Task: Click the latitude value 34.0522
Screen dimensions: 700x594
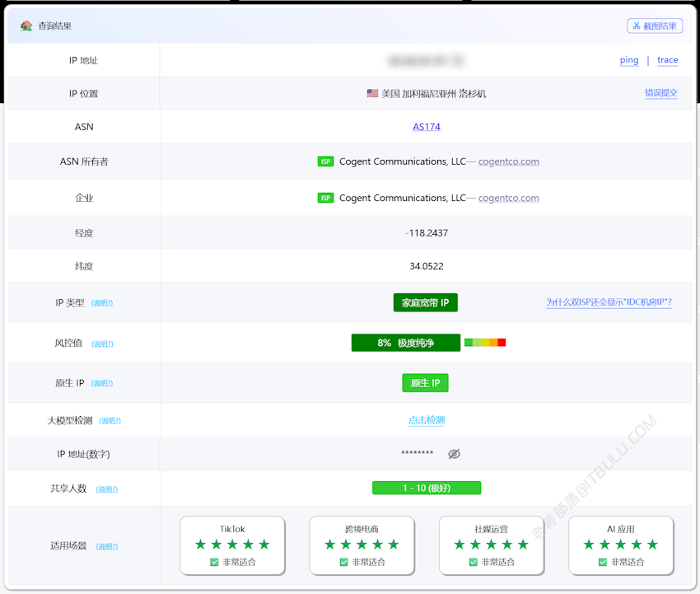Action: (427, 266)
